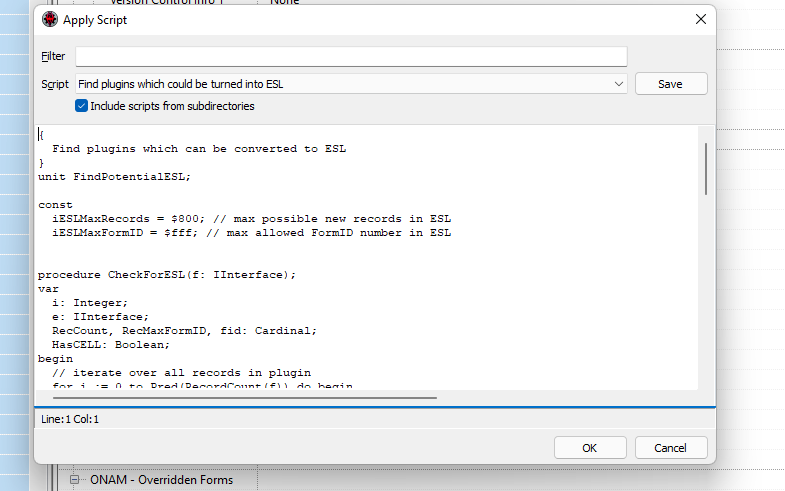Close the Apply Script dialog
This screenshot has height=491, width=785.
pyautogui.click(x=700, y=20)
